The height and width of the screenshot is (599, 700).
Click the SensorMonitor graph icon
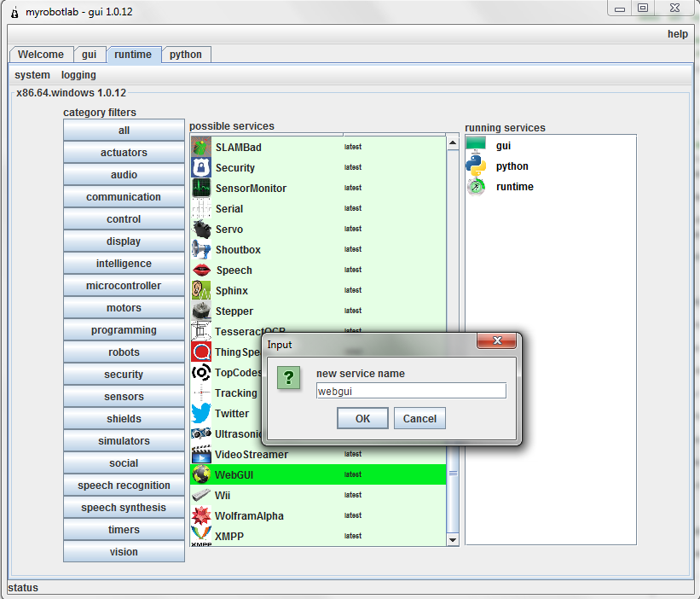point(201,188)
